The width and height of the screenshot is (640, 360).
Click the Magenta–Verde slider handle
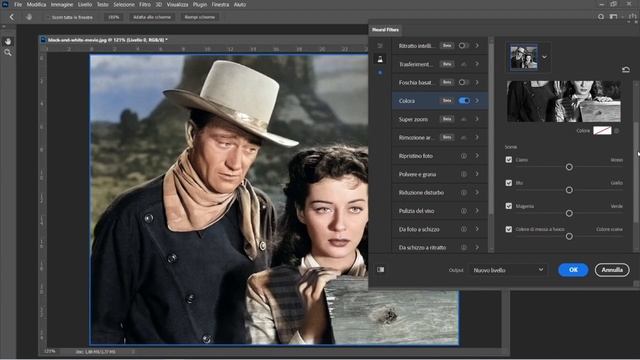coord(569,213)
